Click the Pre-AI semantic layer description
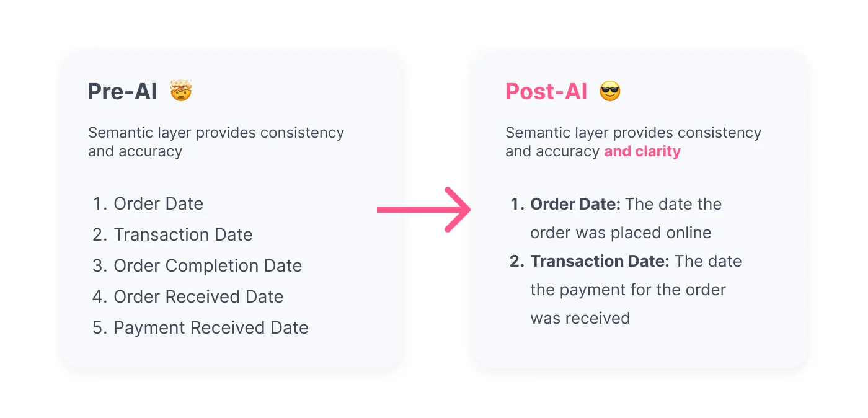 (216, 142)
